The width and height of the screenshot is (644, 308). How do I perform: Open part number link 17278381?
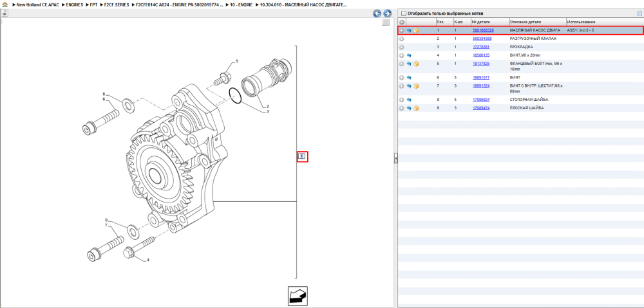[481, 47]
